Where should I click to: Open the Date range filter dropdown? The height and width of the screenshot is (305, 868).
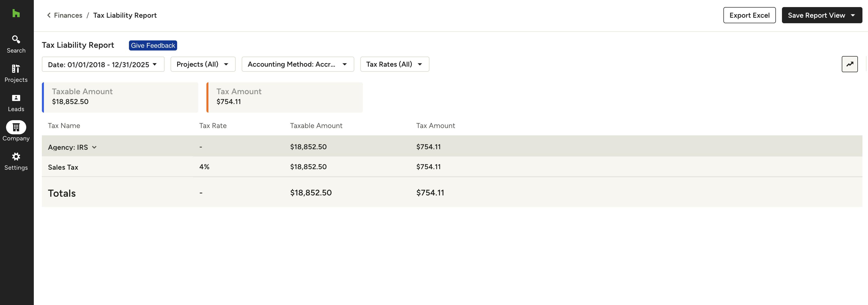coord(103,64)
